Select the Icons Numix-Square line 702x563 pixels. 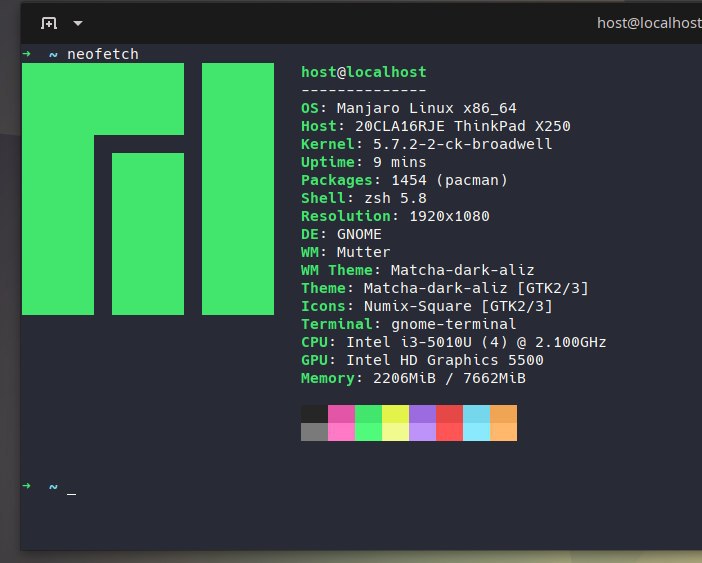pos(427,306)
